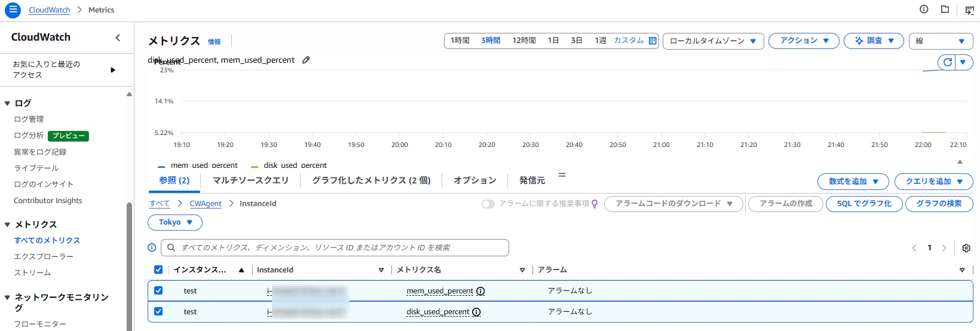Open the CloudShell monitor icon in top bar
This screenshot has height=331, width=980.
click(970, 10)
